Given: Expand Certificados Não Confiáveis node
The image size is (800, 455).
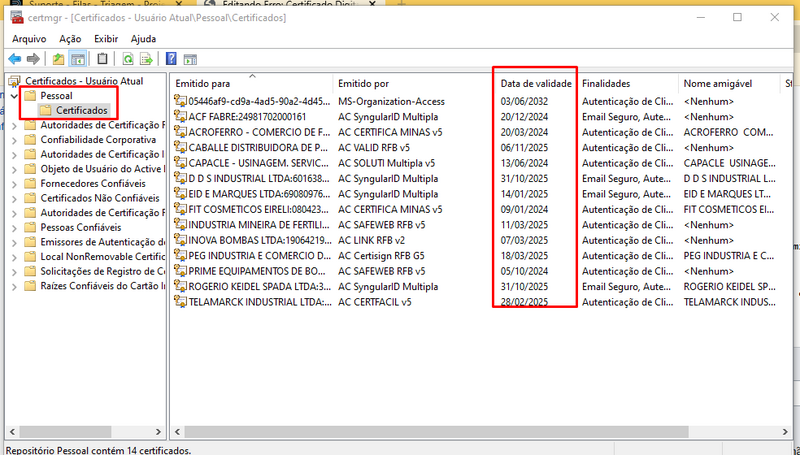Looking at the screenshot, I should point(14,199).
